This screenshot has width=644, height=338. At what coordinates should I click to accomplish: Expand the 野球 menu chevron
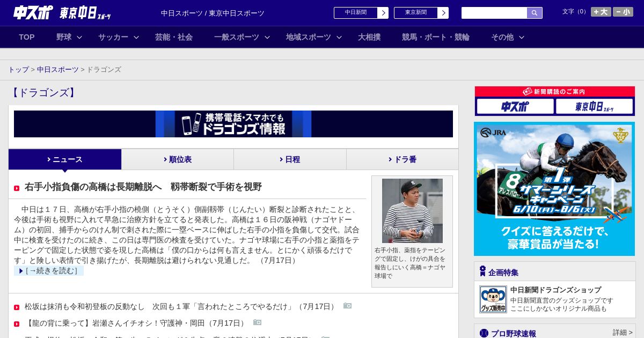[79, 38]
